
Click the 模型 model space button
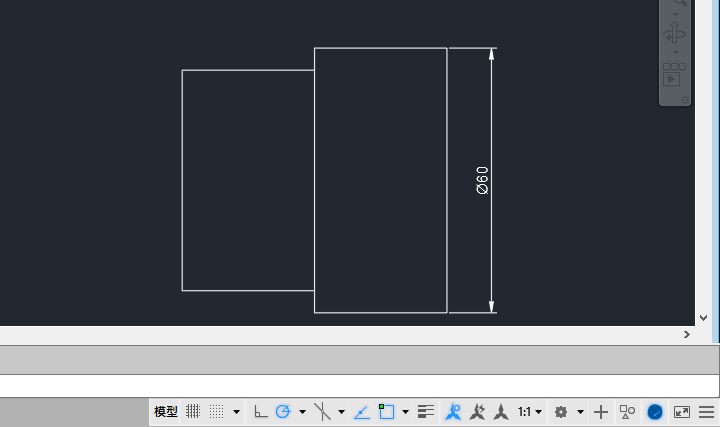coord(166,412)
